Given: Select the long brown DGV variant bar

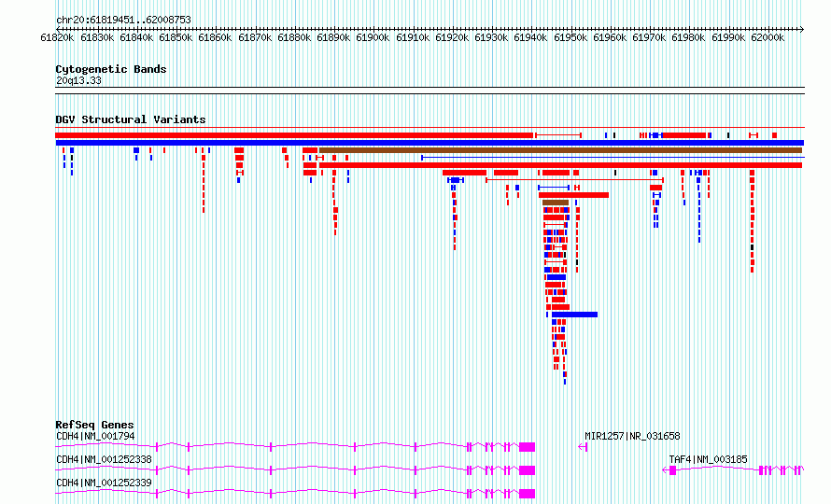Looking at the screenshot, I should (561, 150).
